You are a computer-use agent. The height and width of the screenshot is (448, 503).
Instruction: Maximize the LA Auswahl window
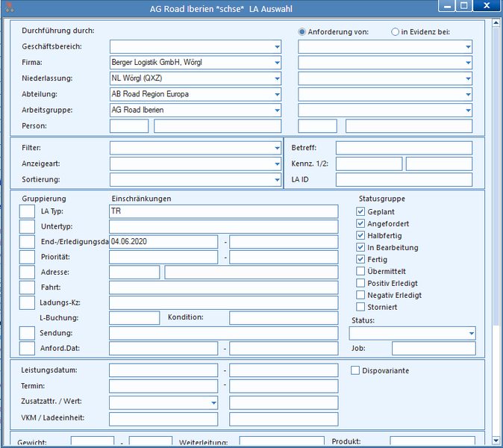pos(464,6)
